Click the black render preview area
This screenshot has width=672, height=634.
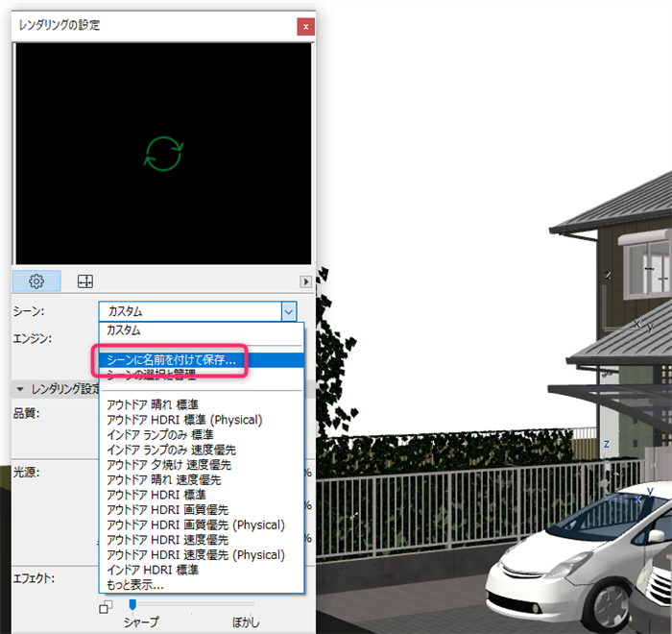point(163,154)
